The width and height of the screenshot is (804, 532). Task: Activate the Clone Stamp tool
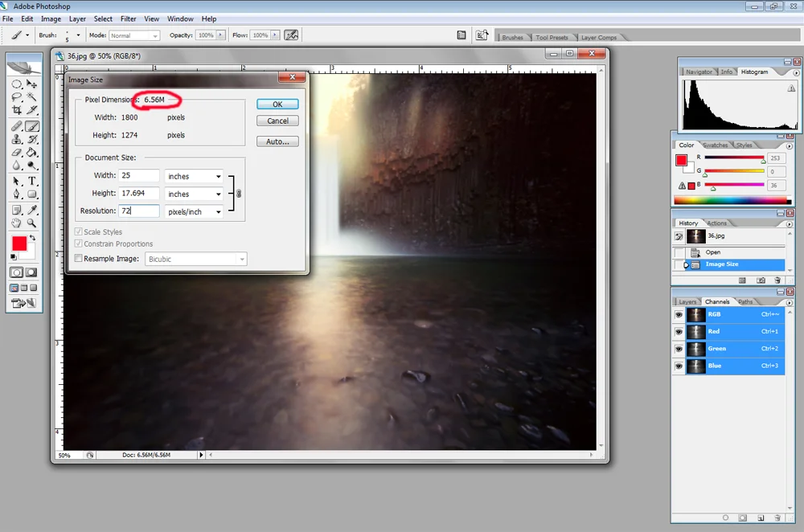[x=17, y=138]
